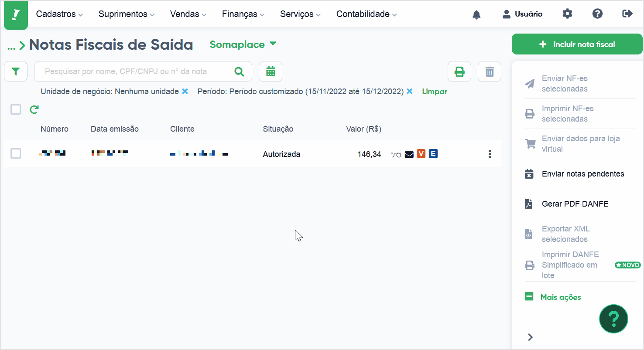Remove the Período filter chip
Viewport: 644px width, 350px height.
pyautogui.click(x=410, y=92)
